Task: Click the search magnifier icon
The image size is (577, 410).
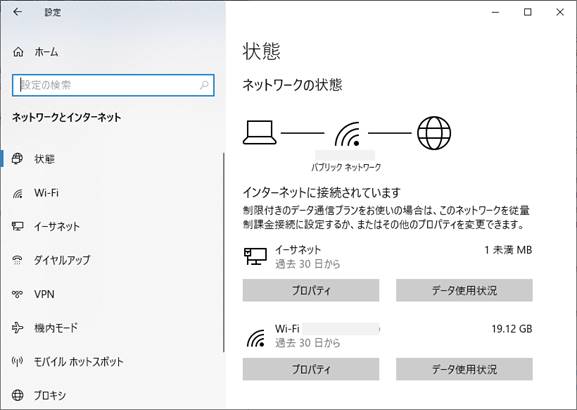Action: tap(204, 85)
